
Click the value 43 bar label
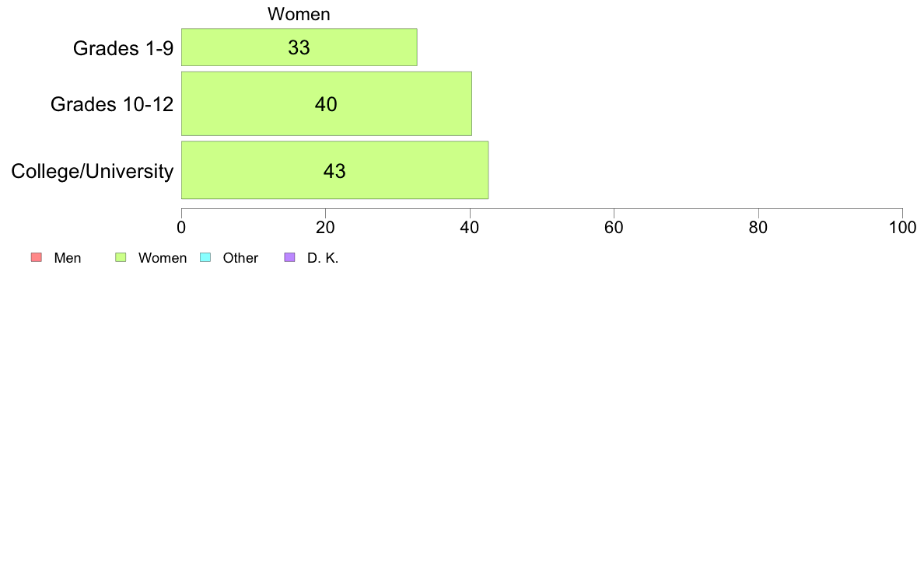pyautogui.click(x=334, y=171)
